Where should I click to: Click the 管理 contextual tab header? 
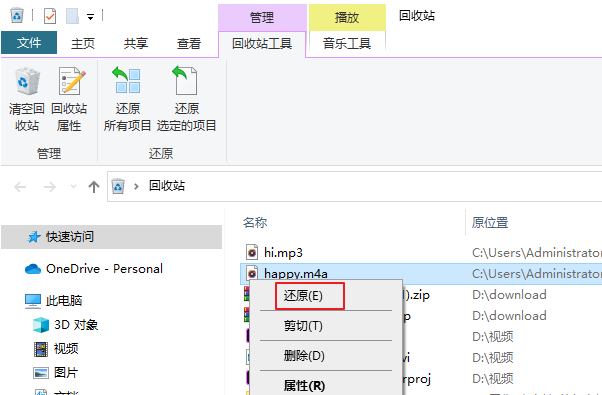coord(262,17)
